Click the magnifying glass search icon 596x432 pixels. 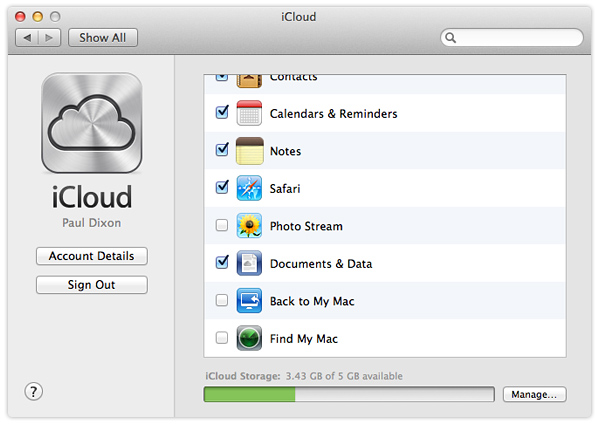point(450,38)
